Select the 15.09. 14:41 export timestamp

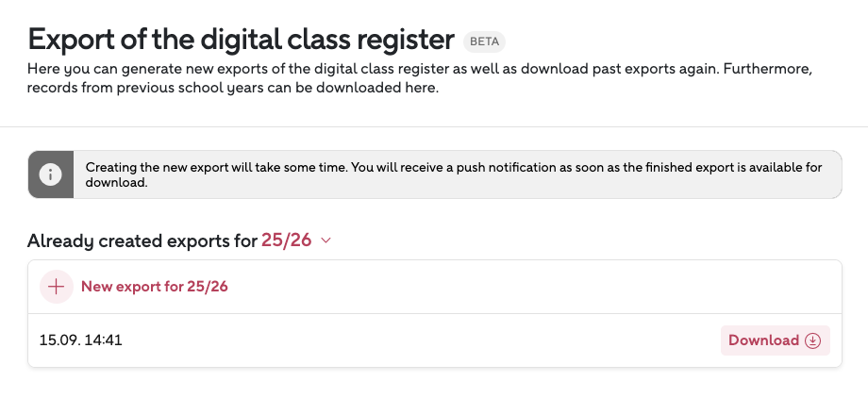pyautogui.click(x=81, y=340)
